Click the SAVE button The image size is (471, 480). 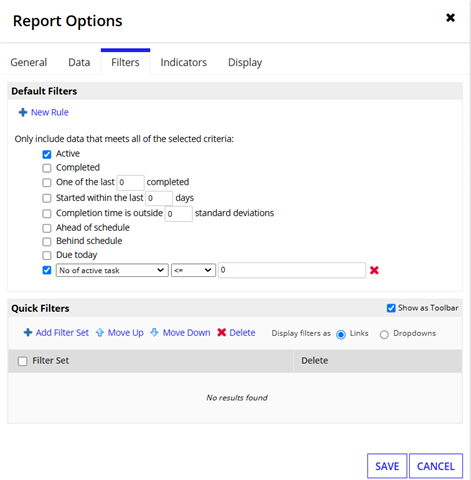(387, 466)
